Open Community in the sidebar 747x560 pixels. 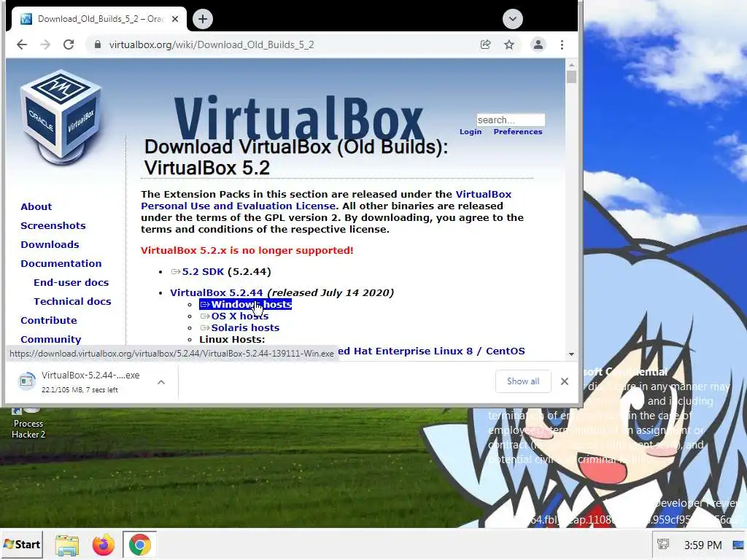[x=50, y=340]
